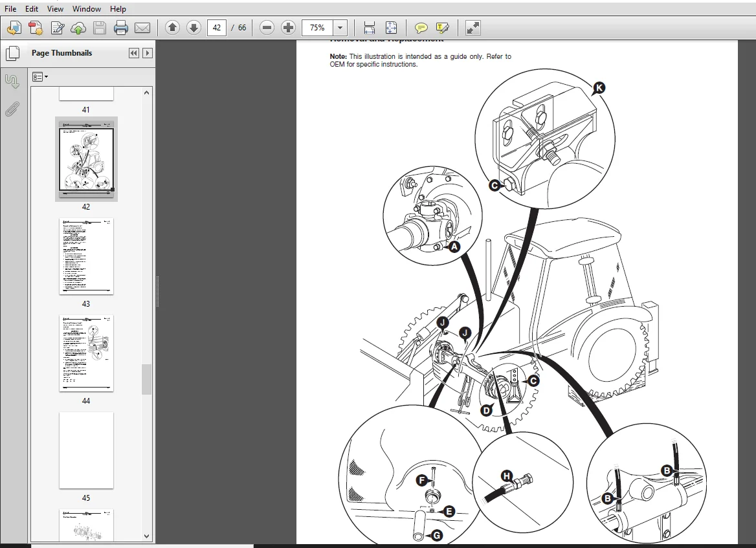Screen dimensions: 756x548
Task: Click the Save floppy disk icon
Action: pos(99,28)
